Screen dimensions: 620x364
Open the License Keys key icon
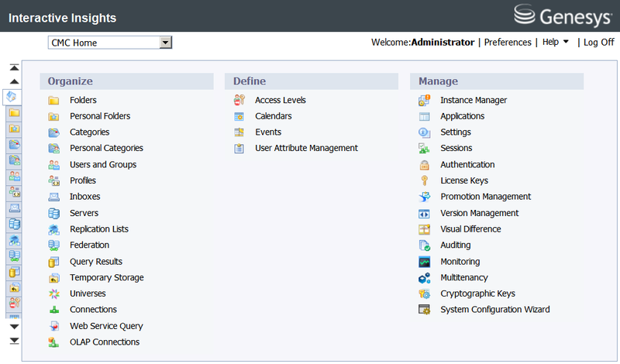424,180
